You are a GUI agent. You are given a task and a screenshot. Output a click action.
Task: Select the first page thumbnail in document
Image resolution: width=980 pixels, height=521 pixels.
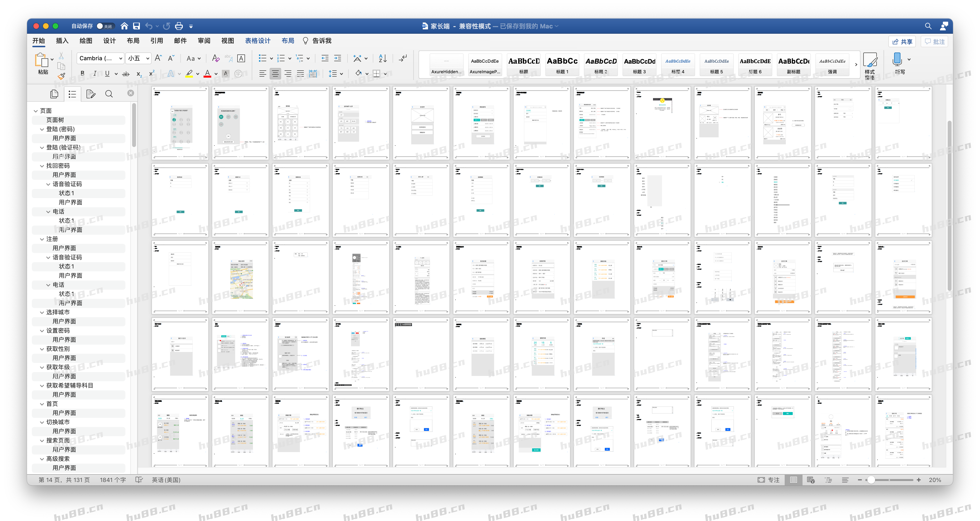coord(180,123)
